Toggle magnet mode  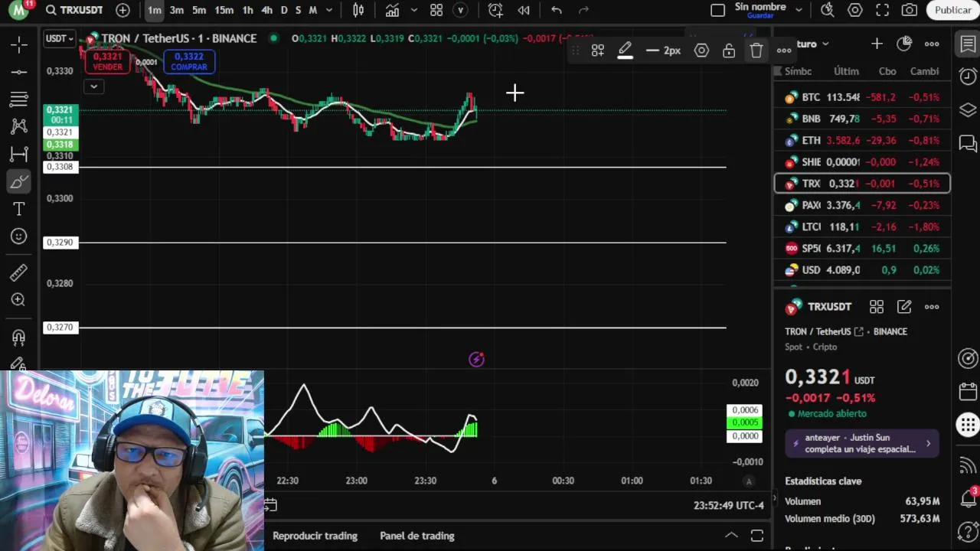19,337
